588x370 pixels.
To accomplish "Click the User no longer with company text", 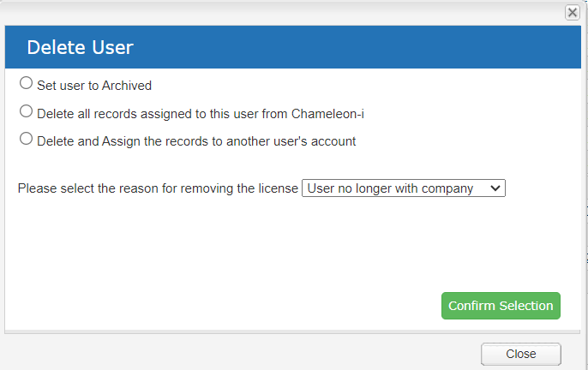I will [390, 188].
